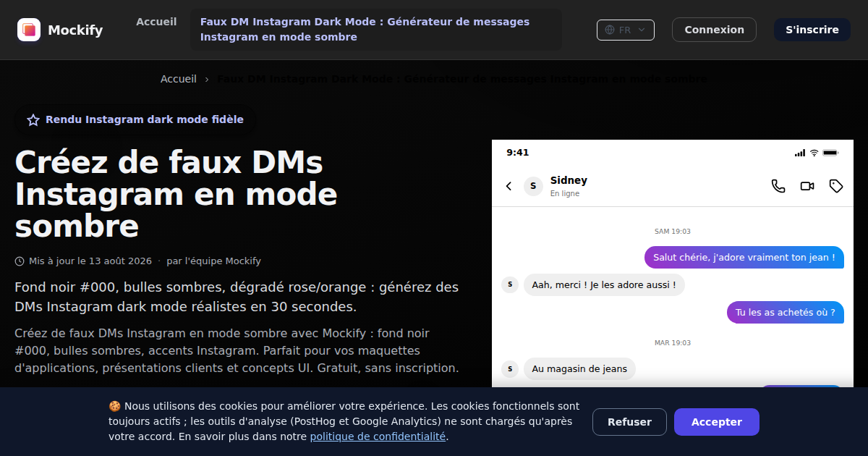Click the signal strength icon in phone status bar
868x456 pixels.
click(800, 153)
